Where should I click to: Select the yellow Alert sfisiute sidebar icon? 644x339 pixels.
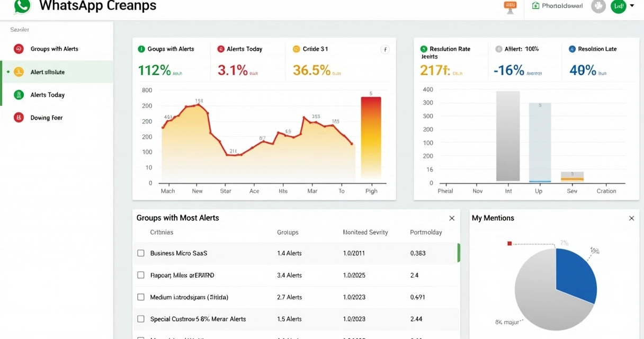tap(19, 72)
